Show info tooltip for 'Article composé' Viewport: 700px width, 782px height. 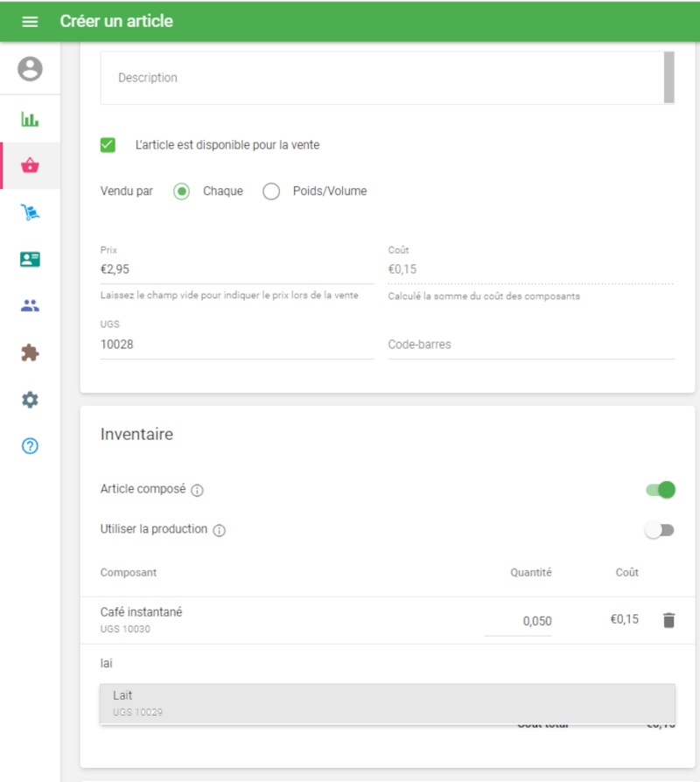click(197, 491)
